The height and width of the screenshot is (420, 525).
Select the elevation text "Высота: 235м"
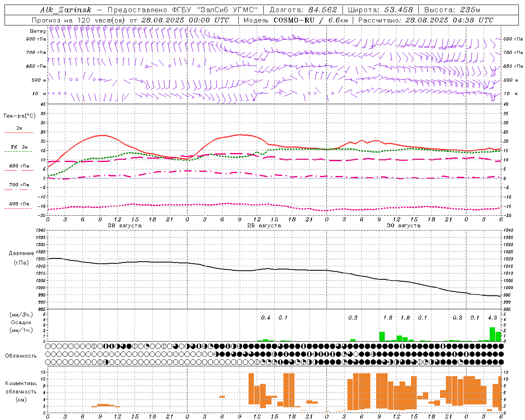[x=452, y=10]
